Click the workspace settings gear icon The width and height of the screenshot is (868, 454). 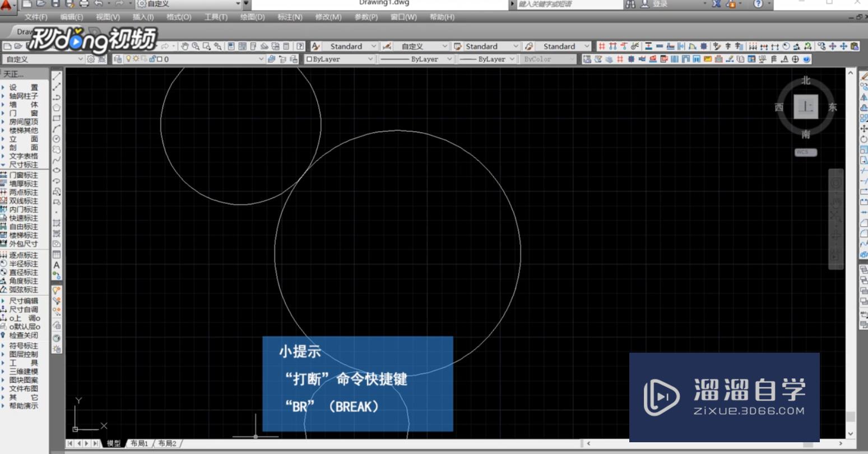click(91, 59)
